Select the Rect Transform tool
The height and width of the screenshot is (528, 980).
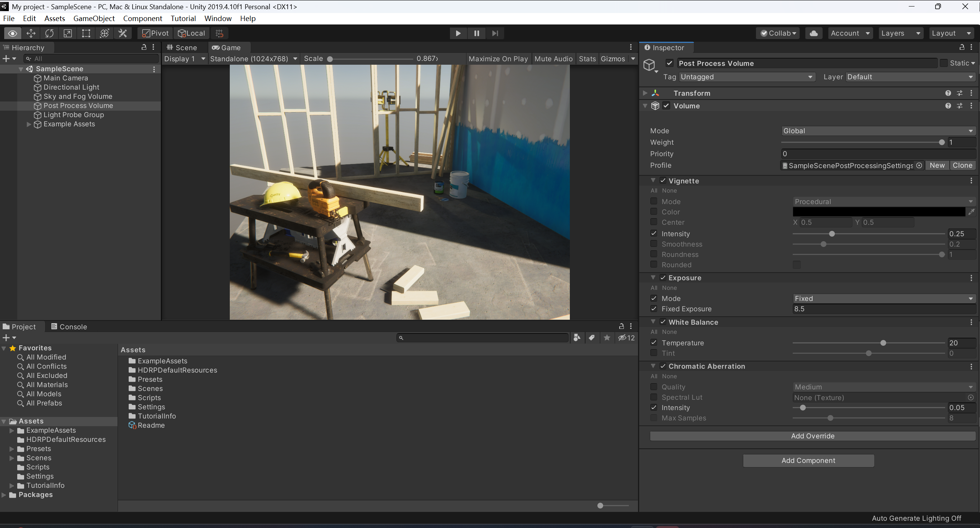click(86, 33)
